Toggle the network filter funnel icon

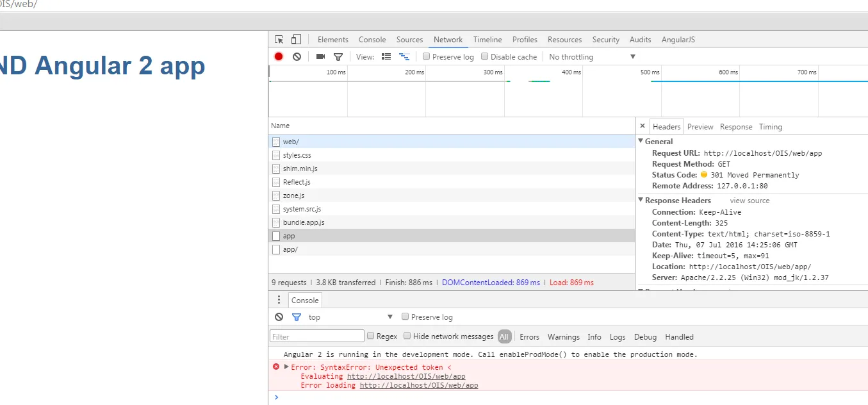pos(338,56)
